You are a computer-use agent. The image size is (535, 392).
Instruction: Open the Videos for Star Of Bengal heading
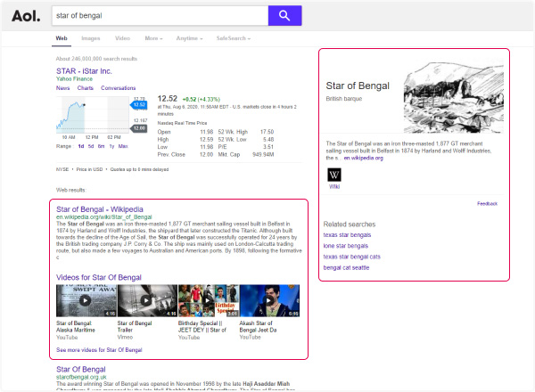point(99,277)
